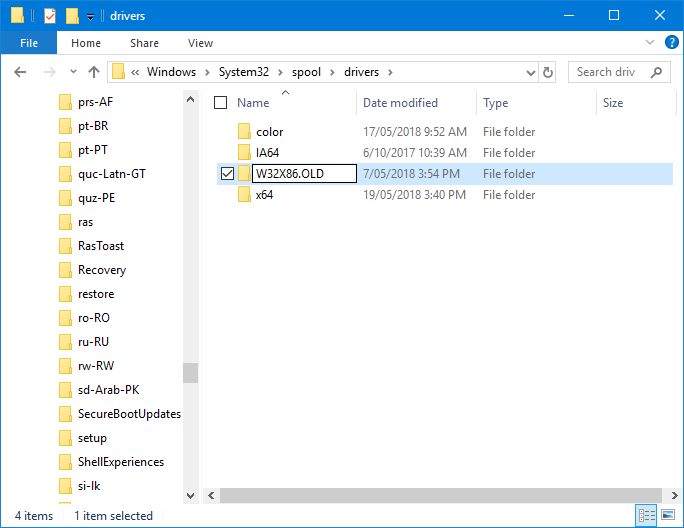This screenshot has width=684, height=528.
Task: Sort by Date modified column header
Action: pos(400,103)
